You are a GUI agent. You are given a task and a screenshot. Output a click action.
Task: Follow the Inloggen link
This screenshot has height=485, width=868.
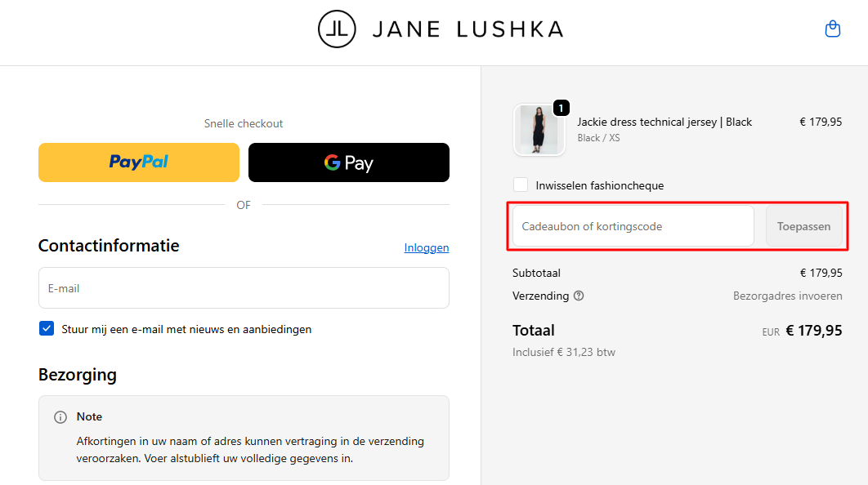coord(427,247)
